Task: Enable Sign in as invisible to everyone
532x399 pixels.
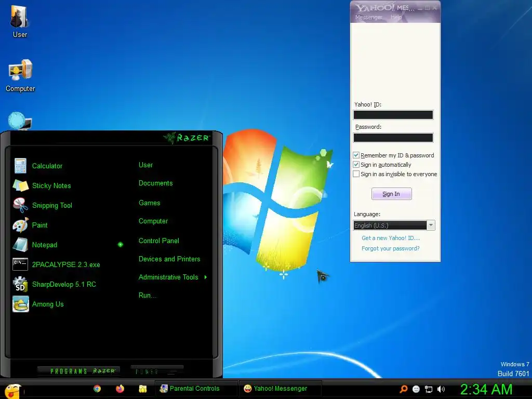Action: (356, 174)
